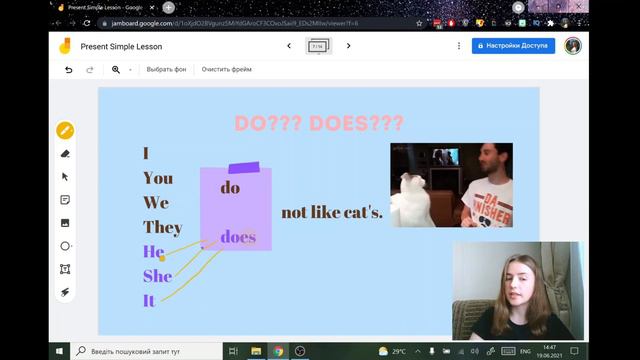Open the volume speaker control

tap(474, 351)
